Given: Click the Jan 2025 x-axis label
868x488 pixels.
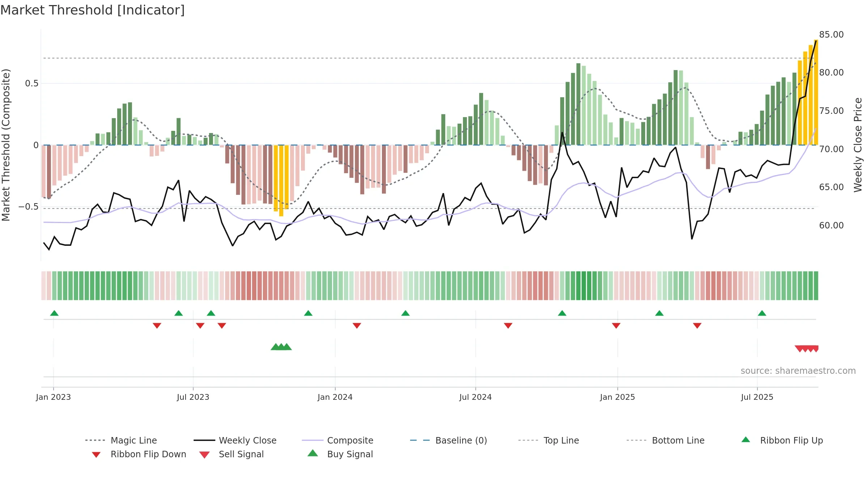Looking at the screenshot, I should pos(617,397).
